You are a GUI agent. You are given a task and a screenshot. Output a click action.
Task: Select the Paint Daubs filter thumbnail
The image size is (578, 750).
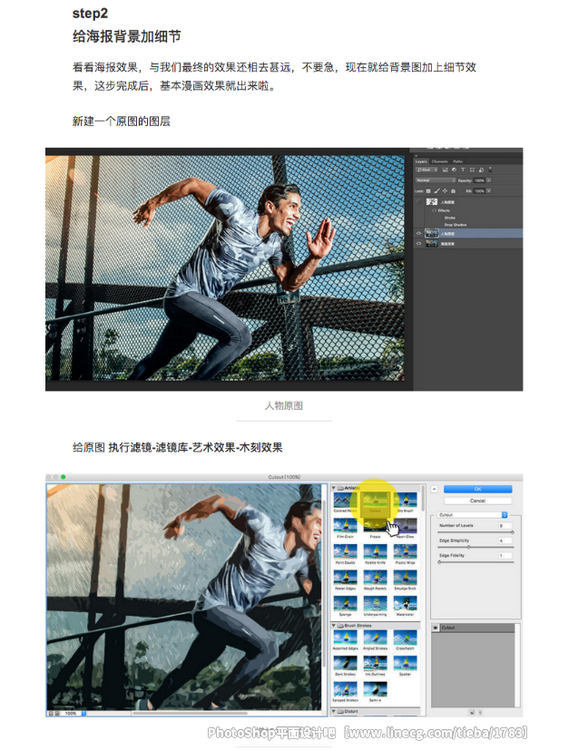345,551
